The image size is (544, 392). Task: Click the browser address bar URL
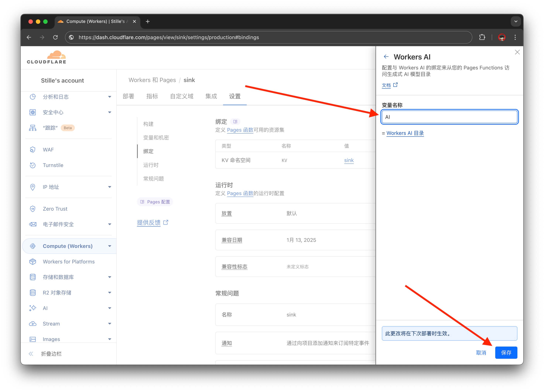(169, 38)
